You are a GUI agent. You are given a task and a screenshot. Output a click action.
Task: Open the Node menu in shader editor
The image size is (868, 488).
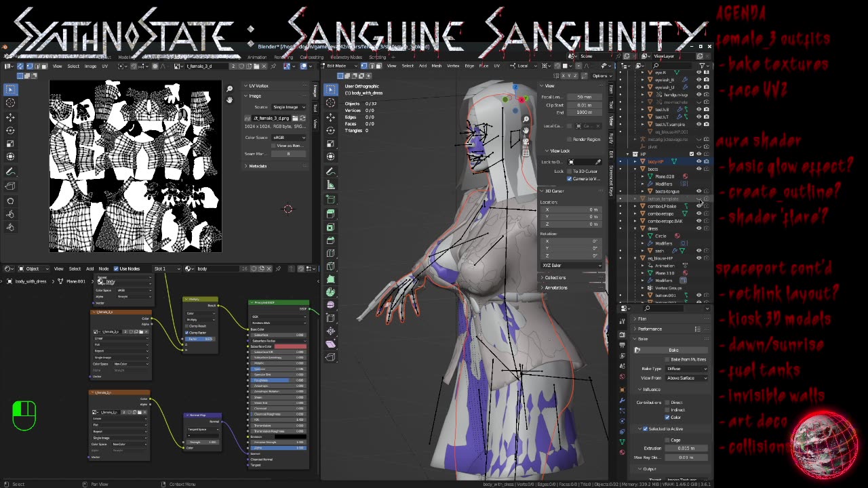point(103,268)
